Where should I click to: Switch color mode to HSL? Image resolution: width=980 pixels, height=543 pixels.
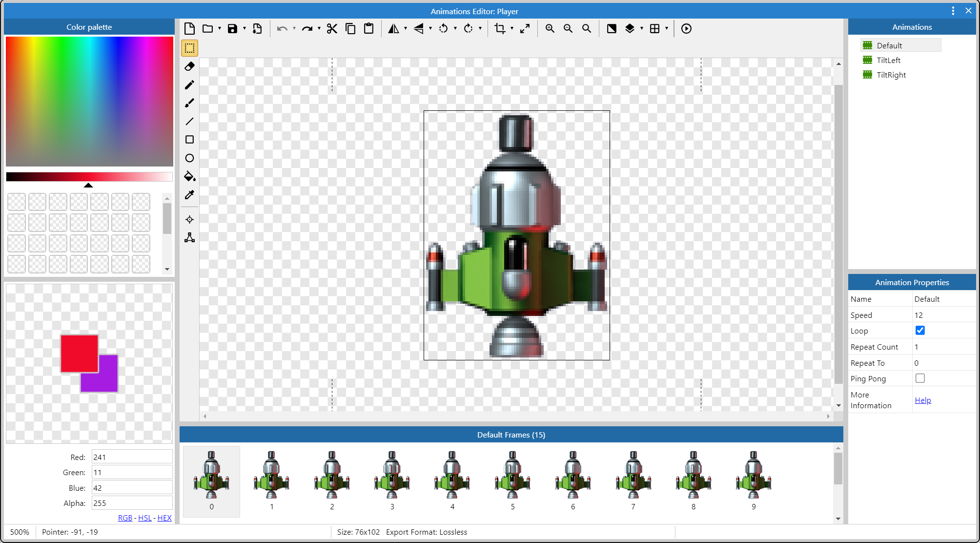tap(144, 518)
